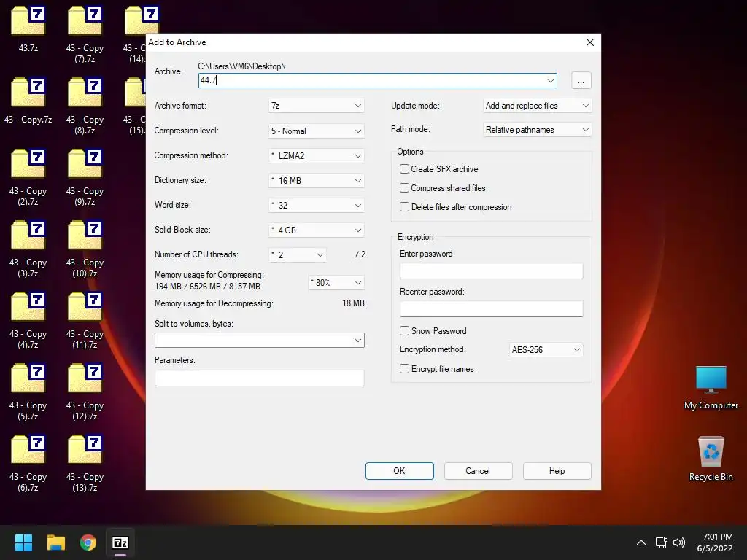The height and width of the screenshot is (560, 747).
Task: Click the Reenter password field
Action: tap(491, 309)
